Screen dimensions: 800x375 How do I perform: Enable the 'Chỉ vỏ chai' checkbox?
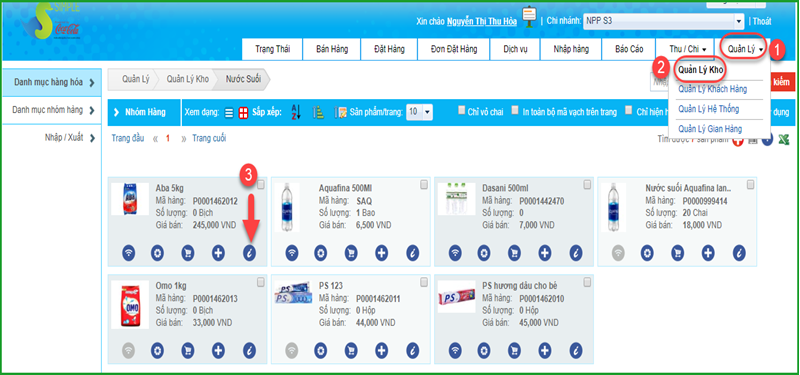click(462, 110)
